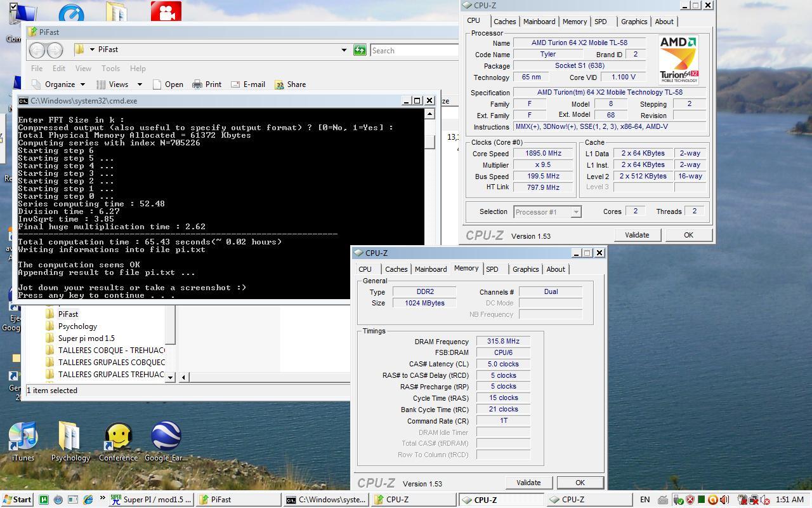
Task: Click the red shield security tray icon
Action: coord(690,500)
